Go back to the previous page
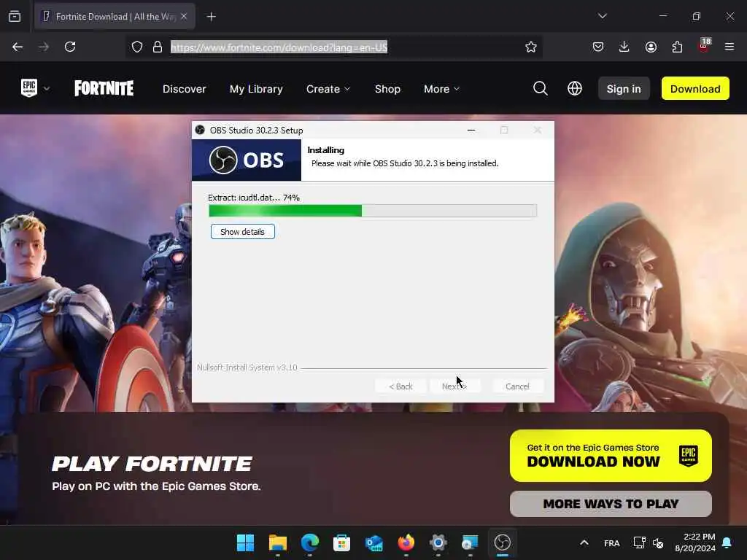This screenshot has width=747, height=560. click(x=18, y=47)
